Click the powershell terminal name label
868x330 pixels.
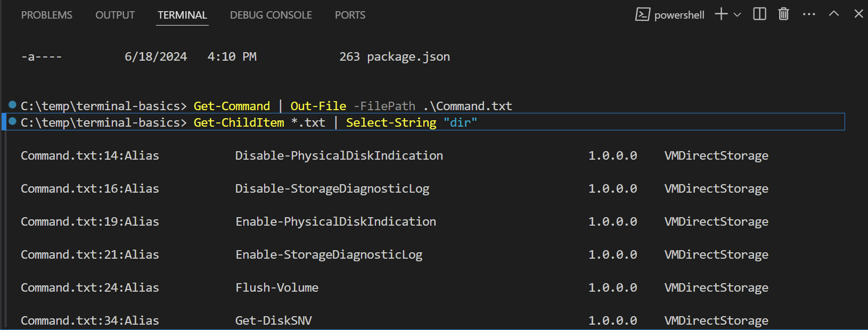tap(679, 15)
